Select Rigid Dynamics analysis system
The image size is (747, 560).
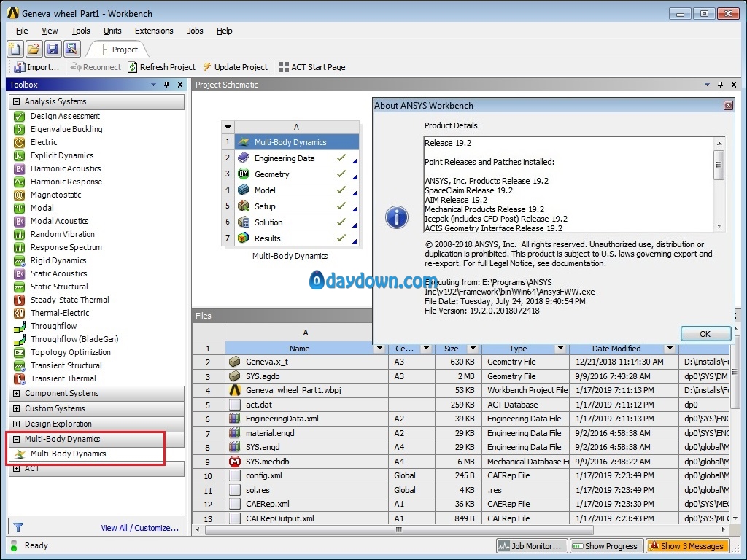[58, 260]
